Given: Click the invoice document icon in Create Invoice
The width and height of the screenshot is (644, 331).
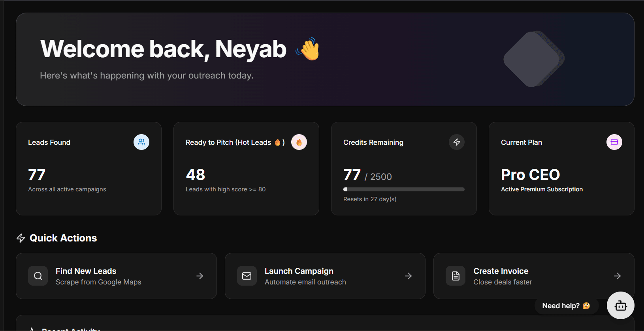Looking at the screenshot, I should 455,276.
